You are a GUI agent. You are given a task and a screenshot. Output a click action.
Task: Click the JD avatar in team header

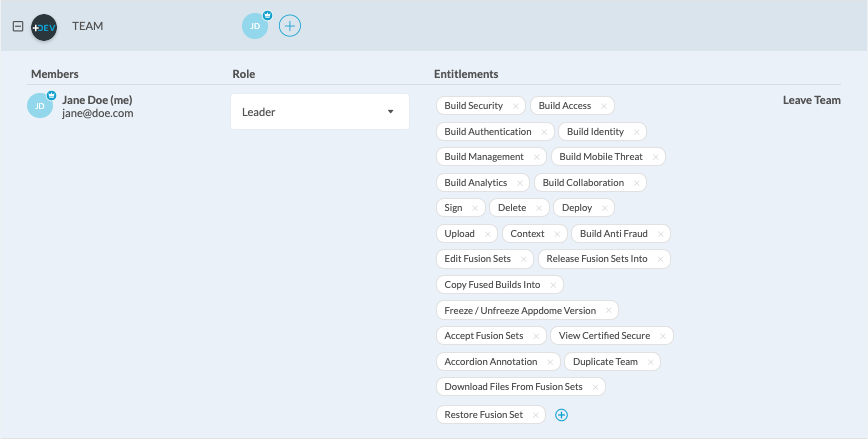(255, 26)
